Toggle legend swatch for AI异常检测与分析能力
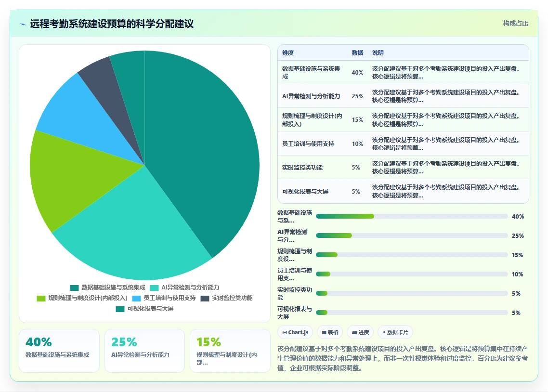Viewport: 548px width, 392px height. point(154,288)
